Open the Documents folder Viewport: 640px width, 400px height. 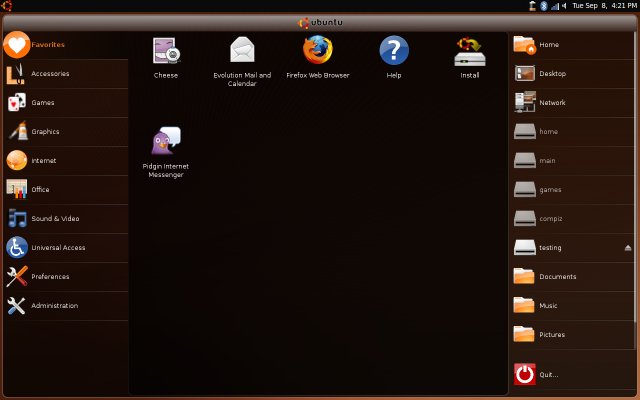572,277
